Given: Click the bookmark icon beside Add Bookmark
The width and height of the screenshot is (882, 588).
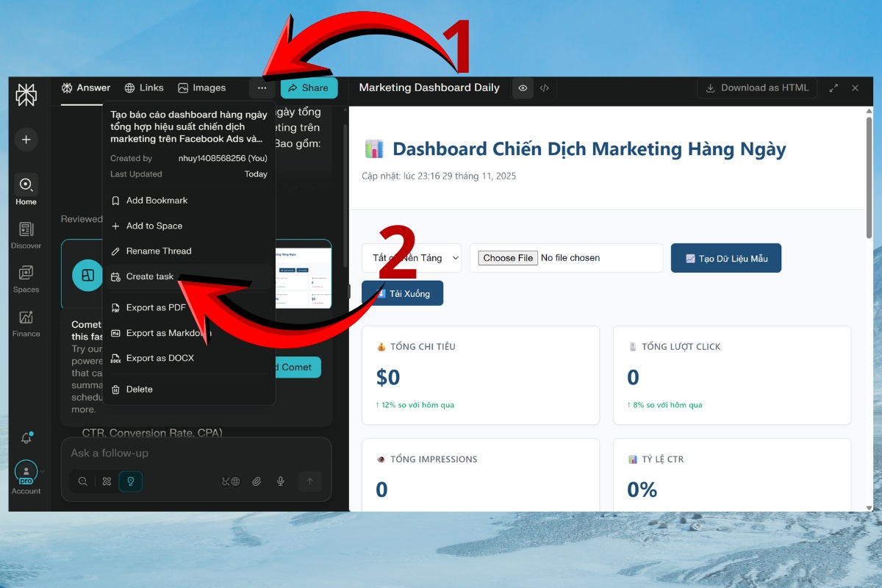Looking at the screenshot, I should click(115, 201).
